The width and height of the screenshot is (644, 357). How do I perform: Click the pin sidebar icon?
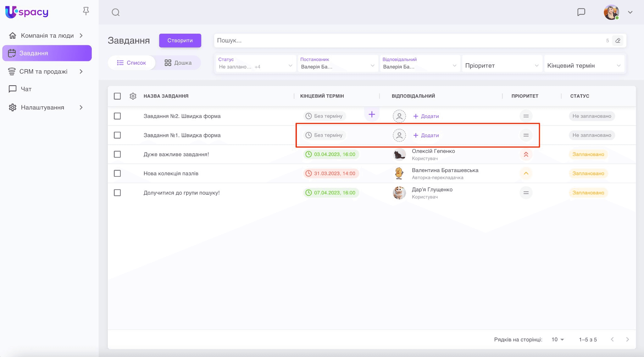pyautogui.click(x=86, y=11)
